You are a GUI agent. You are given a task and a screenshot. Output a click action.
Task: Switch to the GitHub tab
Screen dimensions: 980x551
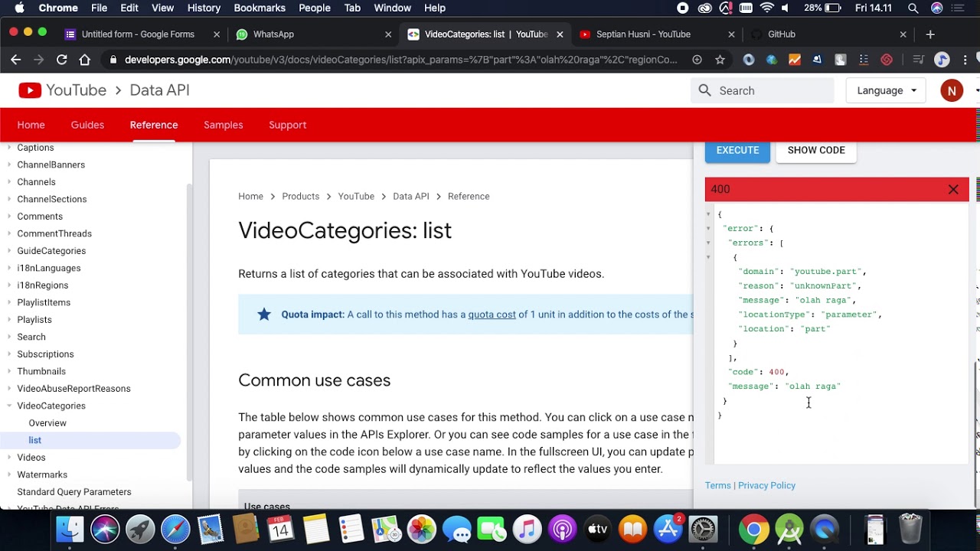[781, 34]
